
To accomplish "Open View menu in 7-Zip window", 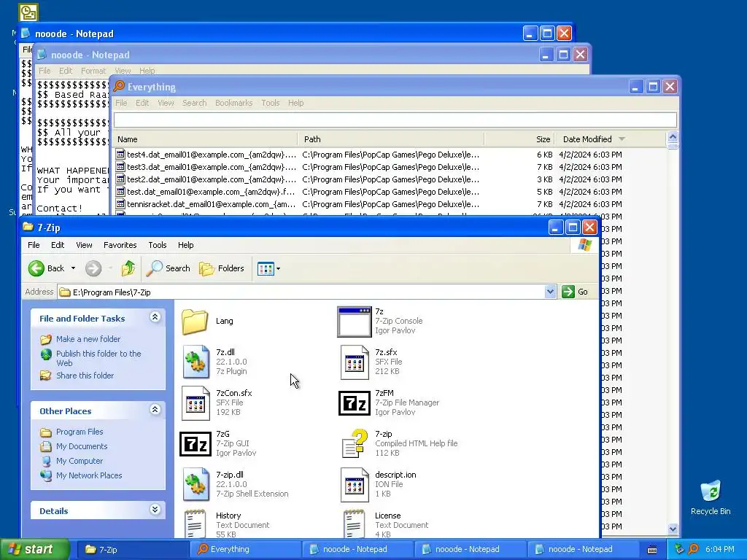I will [x=84, y=245].
